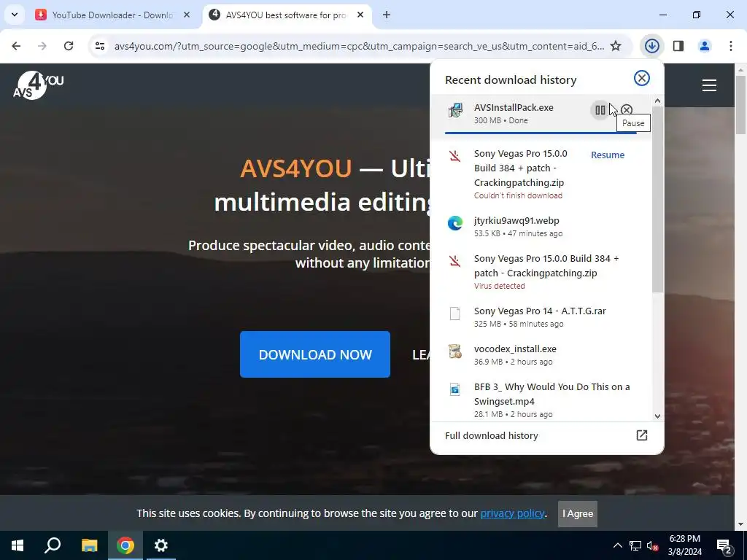Image resolution: width=747 pixels, height=560 pixels.
Task: Show hidden system tray icons
Action: [617, 545]
